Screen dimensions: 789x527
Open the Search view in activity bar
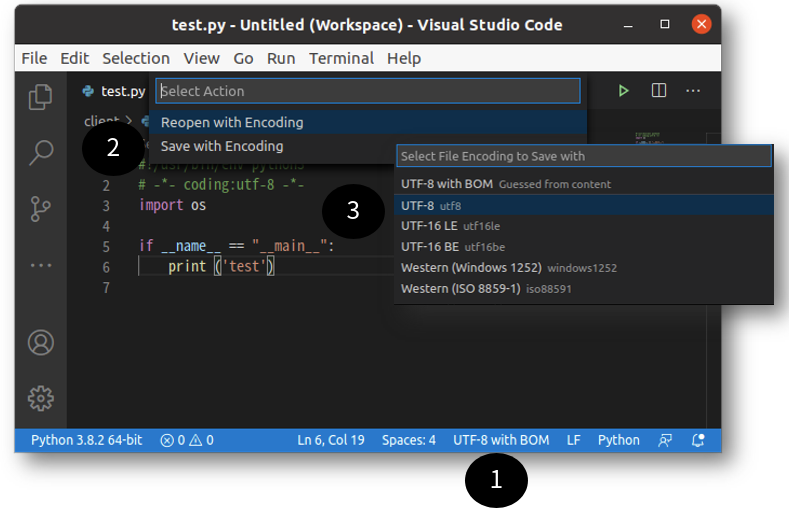tap(40, 153)
